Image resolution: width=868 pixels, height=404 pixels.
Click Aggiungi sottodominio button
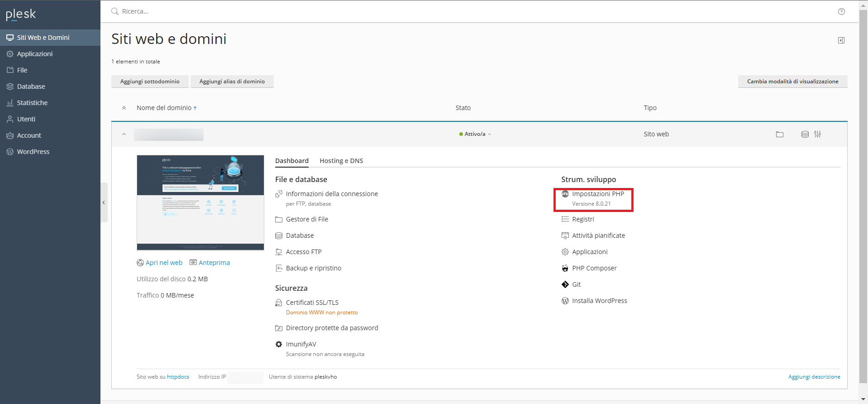150,82
